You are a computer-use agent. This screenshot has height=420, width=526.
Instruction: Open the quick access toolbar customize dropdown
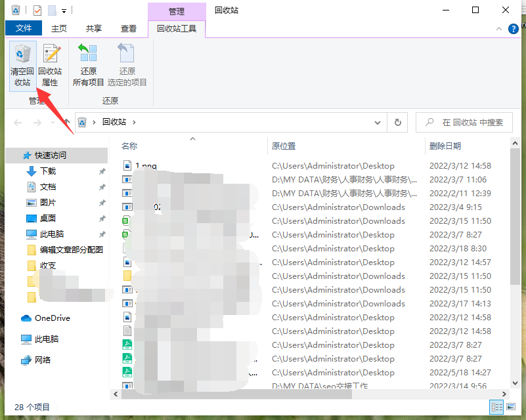click(x=65, y=10)
